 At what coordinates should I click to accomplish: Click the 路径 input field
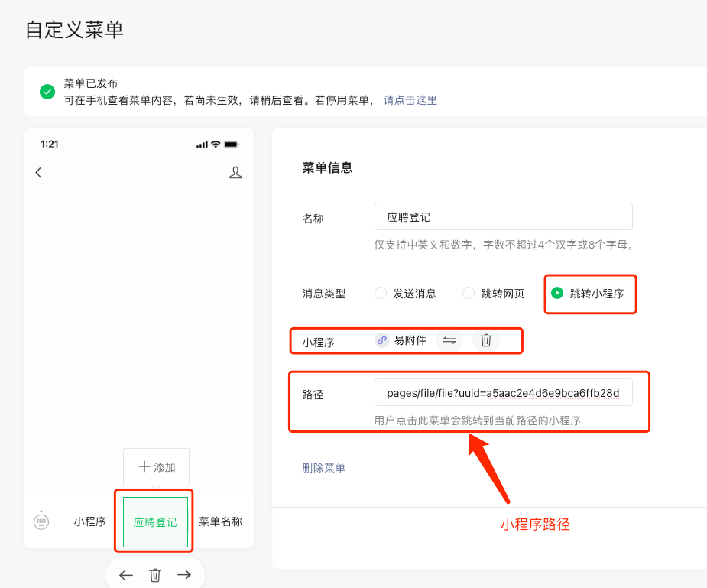click(503, 393)
